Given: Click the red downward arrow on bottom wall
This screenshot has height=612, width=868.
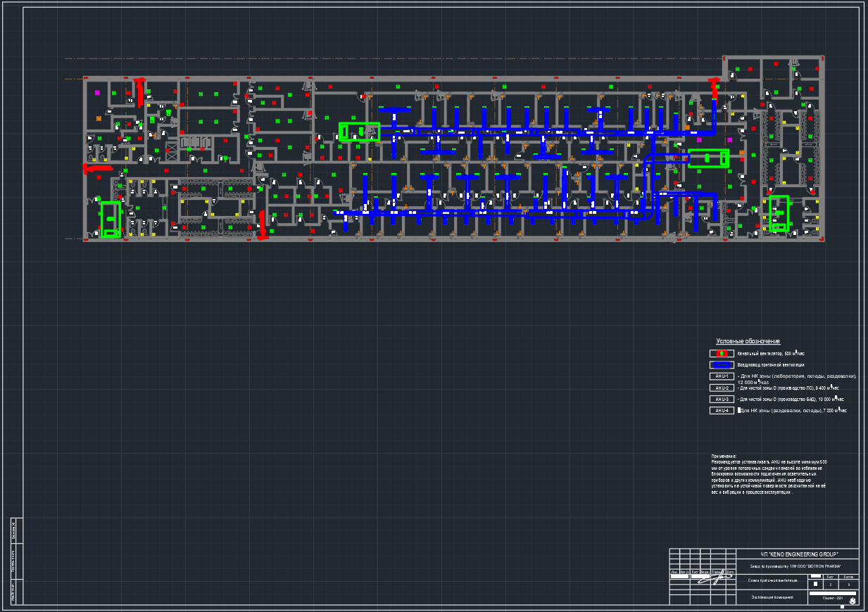Looking at the screenshot, I should (263, 225).
